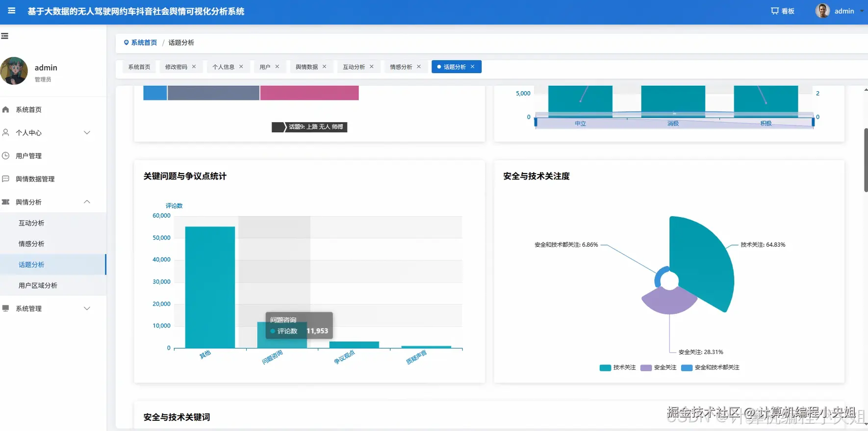Toggle 安全和技术都关注 legend item
Screen dimensions: 868x431
[710, 368]
